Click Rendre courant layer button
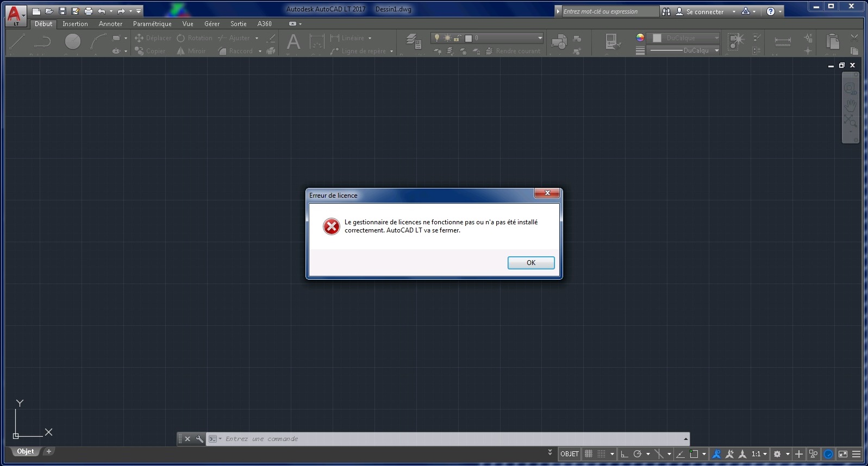 point(514,51)
